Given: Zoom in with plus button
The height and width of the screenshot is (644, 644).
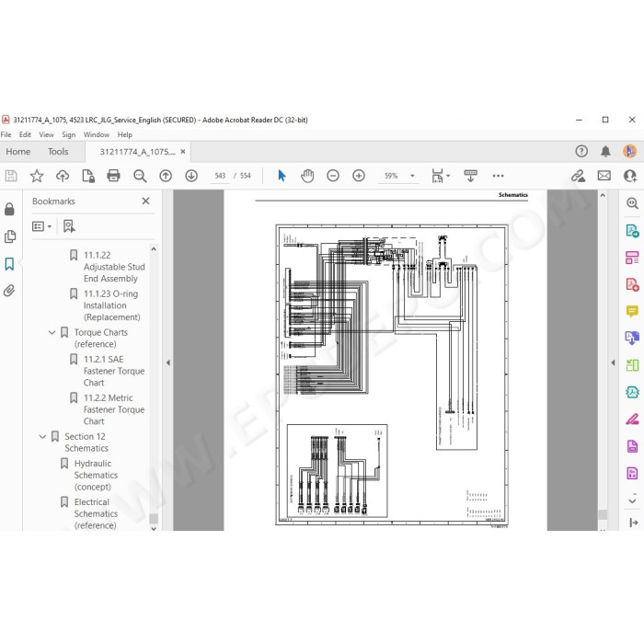Looking at the screenshot, I should tap(359, 176).
